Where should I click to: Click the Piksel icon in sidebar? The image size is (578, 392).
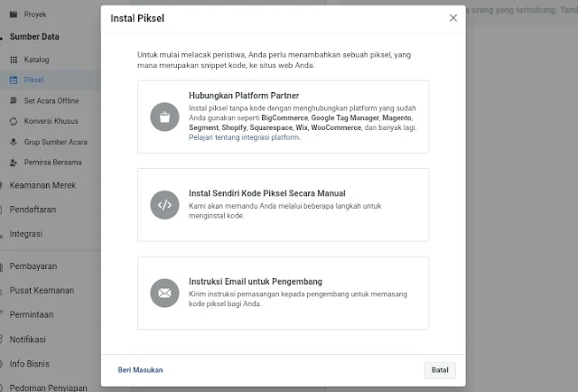14,80
